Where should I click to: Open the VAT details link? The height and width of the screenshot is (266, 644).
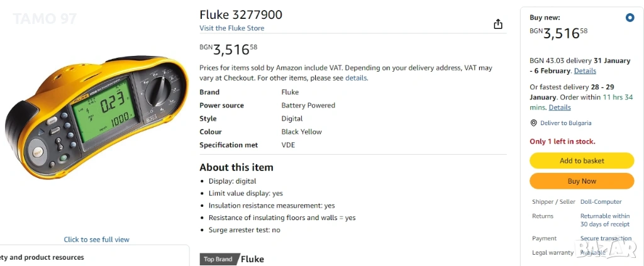pyautogui.click(x=356, y=78)
